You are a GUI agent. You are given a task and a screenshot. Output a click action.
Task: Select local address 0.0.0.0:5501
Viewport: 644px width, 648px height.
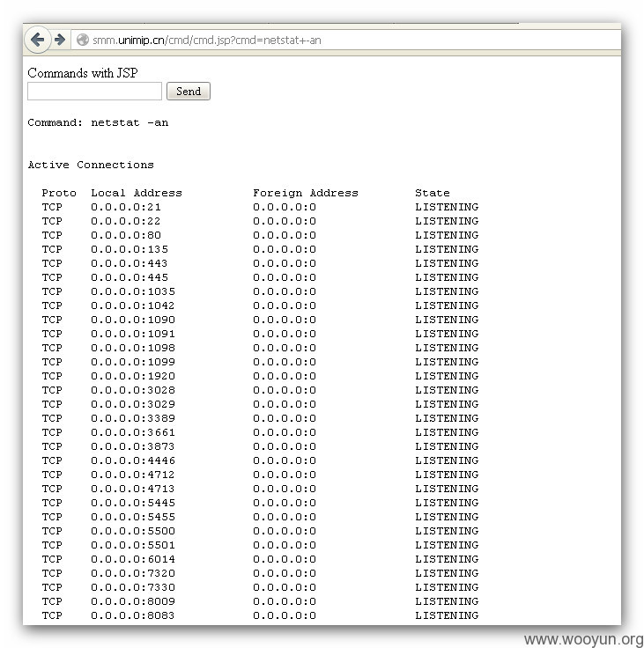tap(133, 545)
